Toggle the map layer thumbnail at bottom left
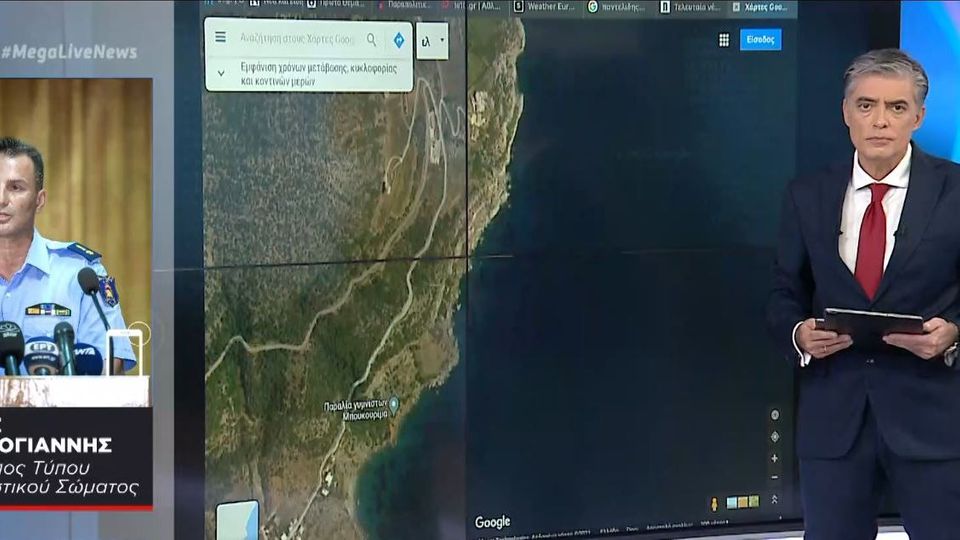This screenshot has width=960, height=540. (237, 519)
